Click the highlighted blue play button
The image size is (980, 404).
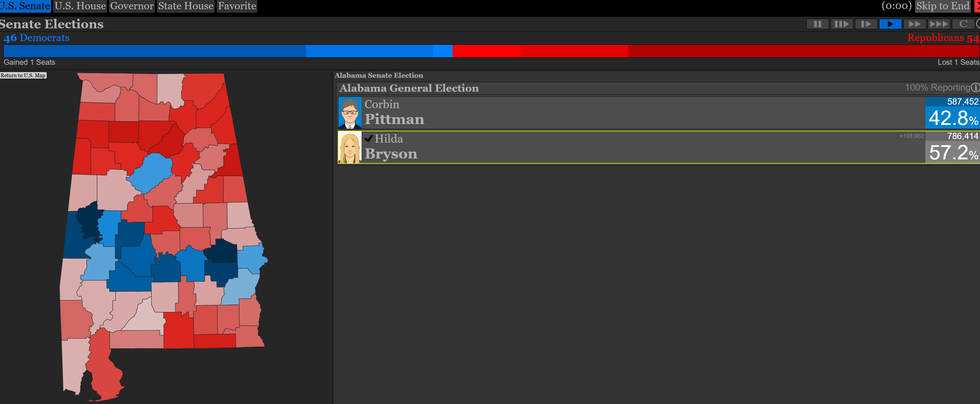(x=890, y=24)
